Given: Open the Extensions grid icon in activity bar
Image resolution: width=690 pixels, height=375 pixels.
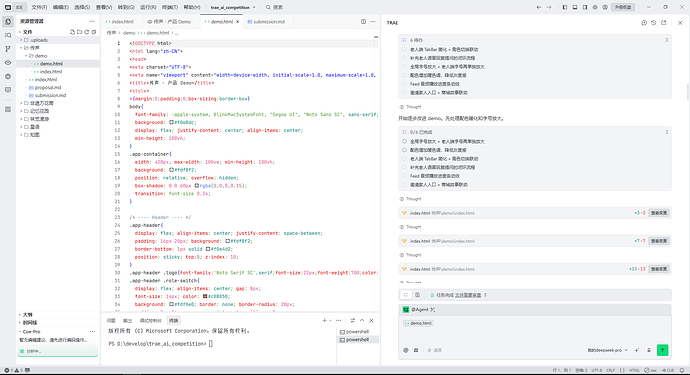Looking at the screenshot, I should (8, 109).
